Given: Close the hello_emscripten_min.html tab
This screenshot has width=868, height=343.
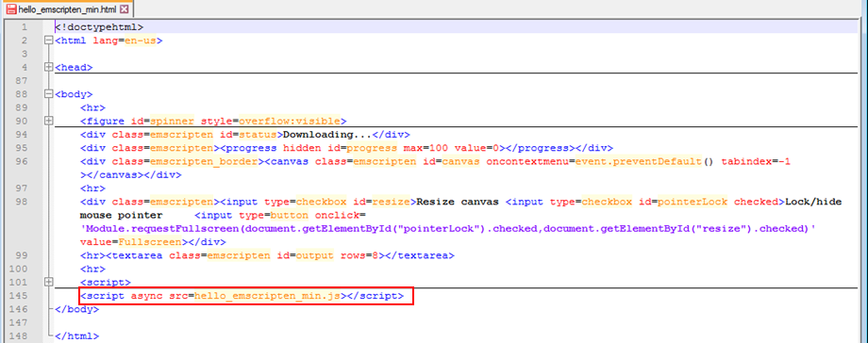Looking at the screenshot, I should coord(124,9).
